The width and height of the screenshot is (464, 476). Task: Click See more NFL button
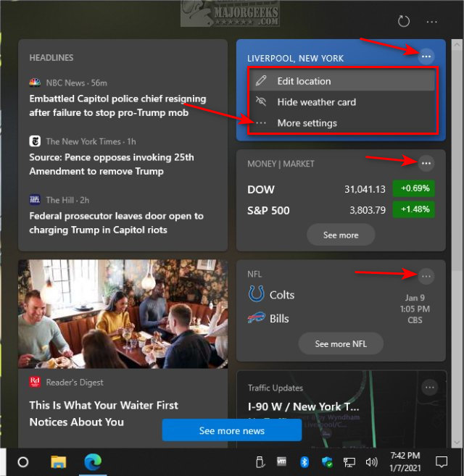(341, 343)
